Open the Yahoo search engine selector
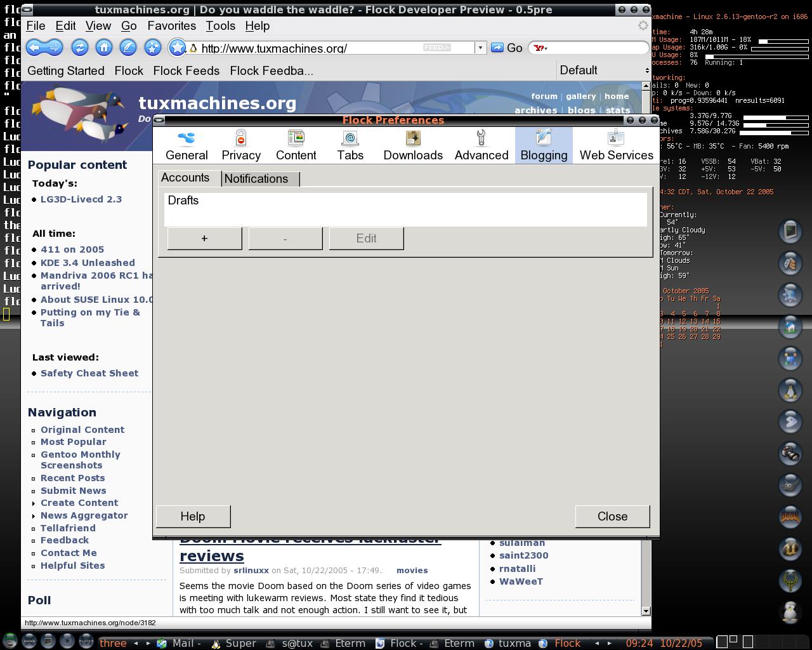812x650 pixels. click(540, 48)
